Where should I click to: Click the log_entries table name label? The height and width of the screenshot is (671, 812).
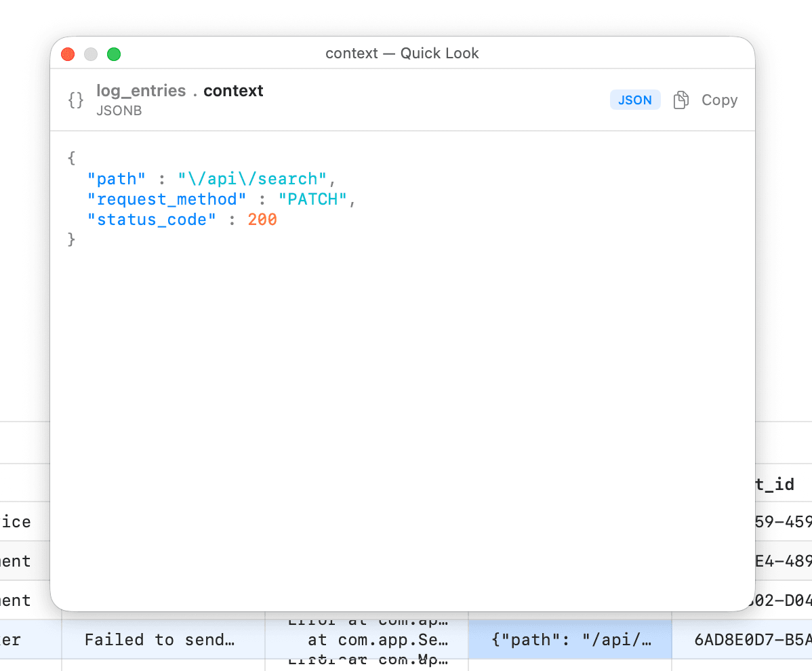(141, 91)
